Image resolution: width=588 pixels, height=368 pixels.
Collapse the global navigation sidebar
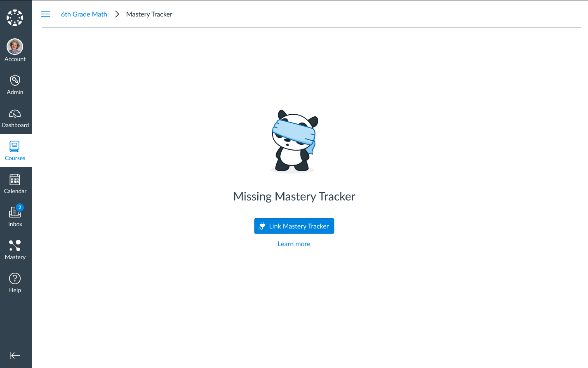coord(15,355)
